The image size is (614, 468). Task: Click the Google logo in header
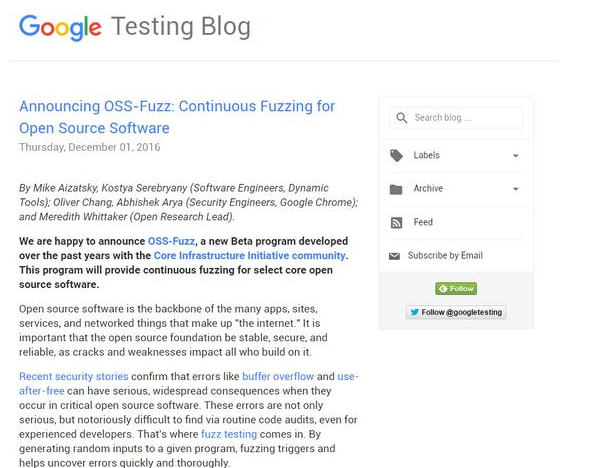[60, 27]
